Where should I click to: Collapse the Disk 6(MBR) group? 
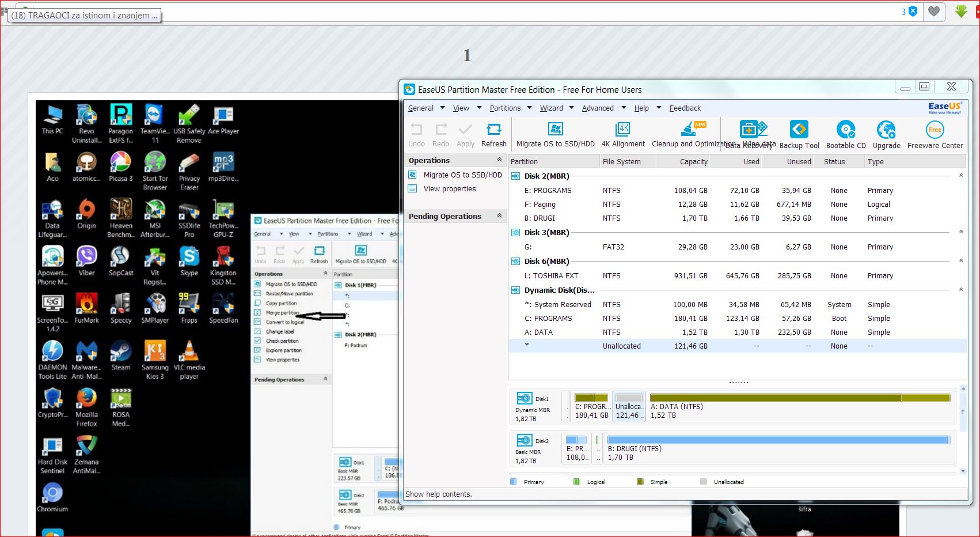(x=960, y=260)
